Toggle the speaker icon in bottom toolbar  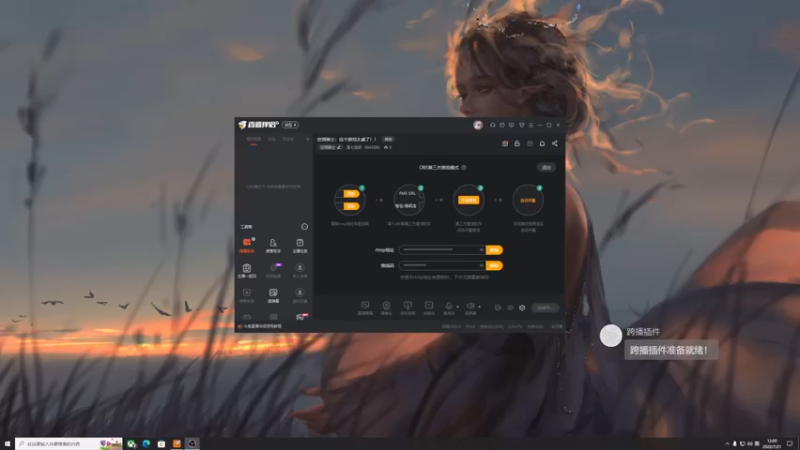pos(470,308)
